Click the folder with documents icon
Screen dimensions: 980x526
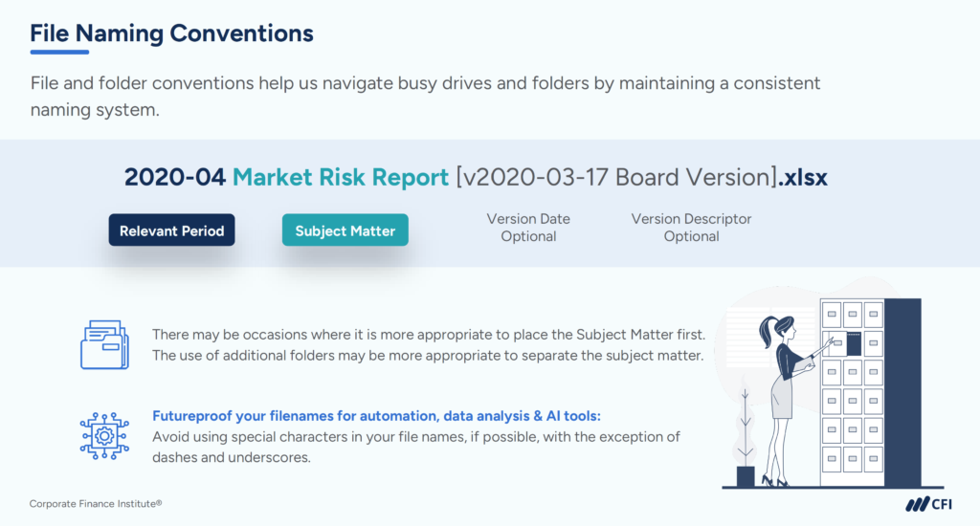(x=103, y=344)
